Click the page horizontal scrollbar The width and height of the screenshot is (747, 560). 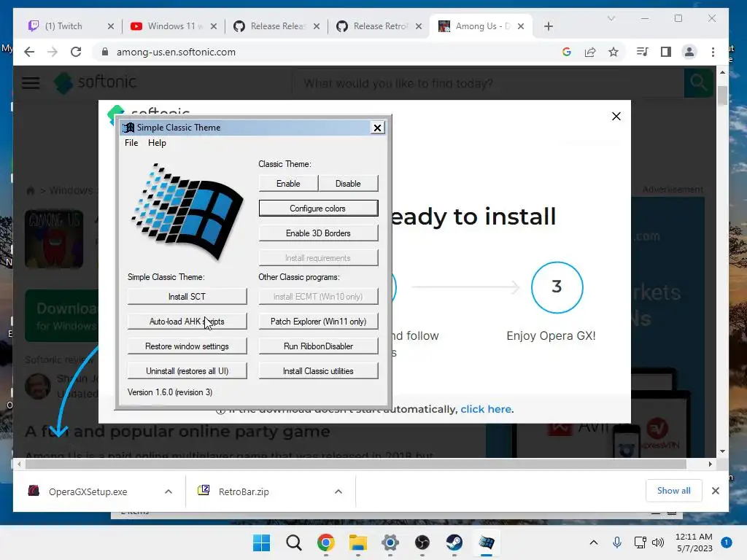pos(355,464)
